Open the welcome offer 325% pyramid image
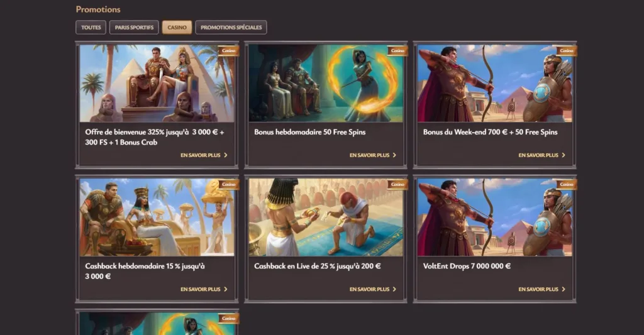 pos(157,84)
